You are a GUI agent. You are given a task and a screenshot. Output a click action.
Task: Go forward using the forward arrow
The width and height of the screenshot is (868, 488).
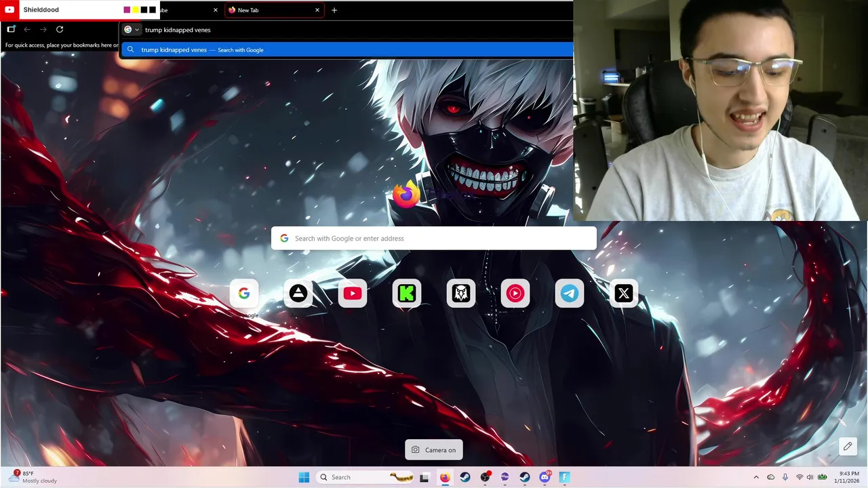click(x=43, y=29)
